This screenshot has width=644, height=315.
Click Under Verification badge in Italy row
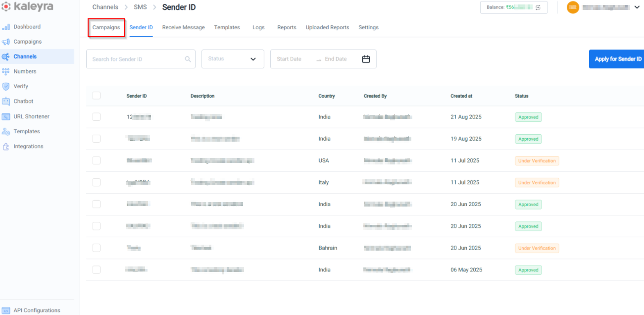(x=537, y=183)
